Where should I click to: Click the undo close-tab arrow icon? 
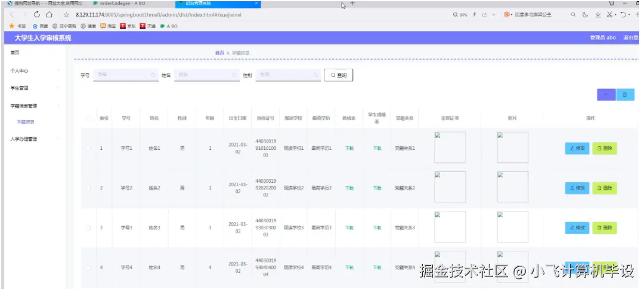(624, 15)
